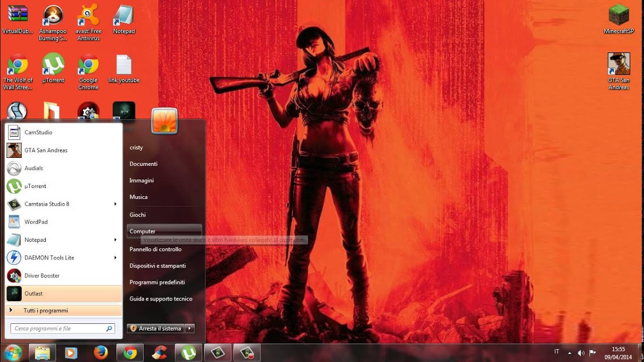Open The Wolf of Wall Street desktop shortcut
This screenshot has width=644, height=362.
pos(18,71)
